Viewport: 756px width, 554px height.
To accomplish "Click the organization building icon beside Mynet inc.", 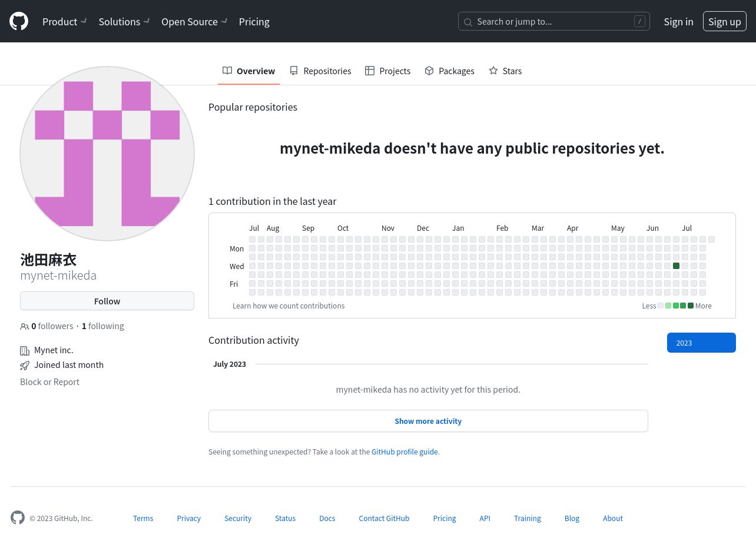I will click(x=25, y=351).
